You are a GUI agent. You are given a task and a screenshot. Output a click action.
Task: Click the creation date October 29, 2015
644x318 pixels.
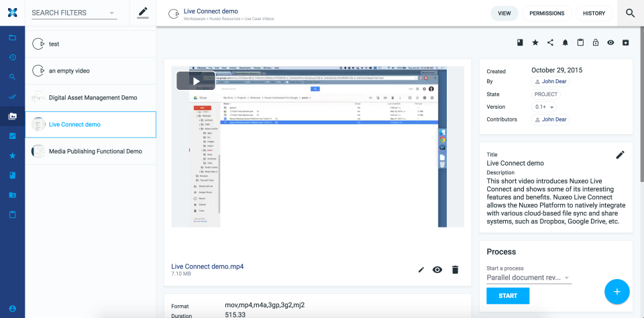tap(557, 70)
